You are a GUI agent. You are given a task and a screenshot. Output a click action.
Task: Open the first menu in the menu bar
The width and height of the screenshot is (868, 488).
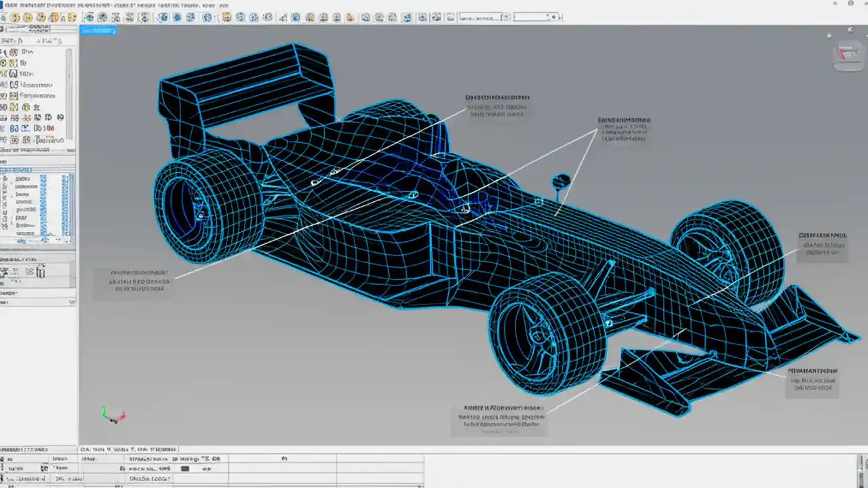[19, 5]
